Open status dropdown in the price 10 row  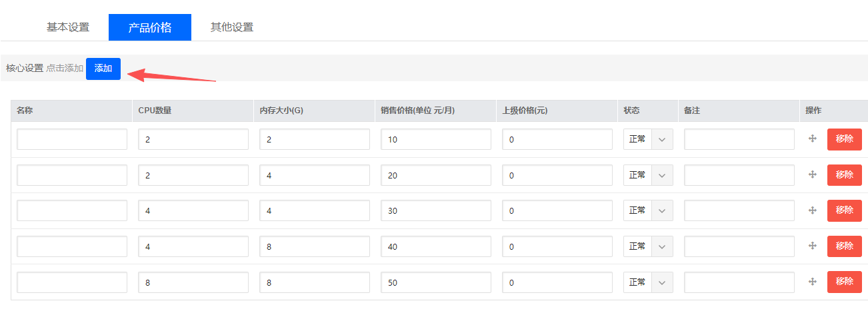[x=648, y=139]
